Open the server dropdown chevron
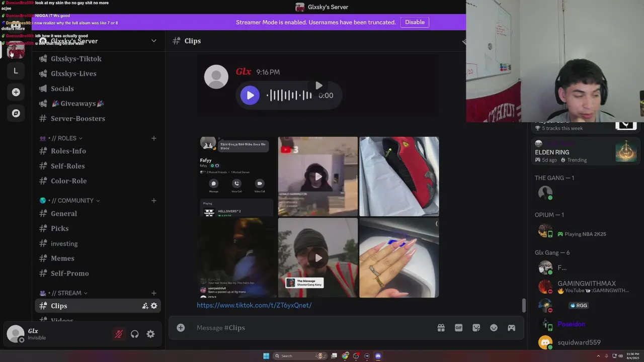The width and height of the screenshot is (644, 362). 154,41
